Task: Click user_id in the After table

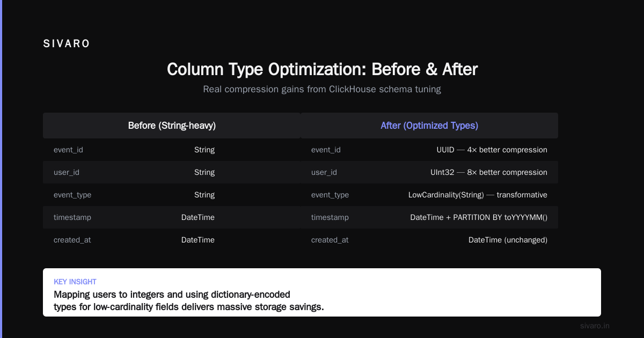Action: pos(324,172)
